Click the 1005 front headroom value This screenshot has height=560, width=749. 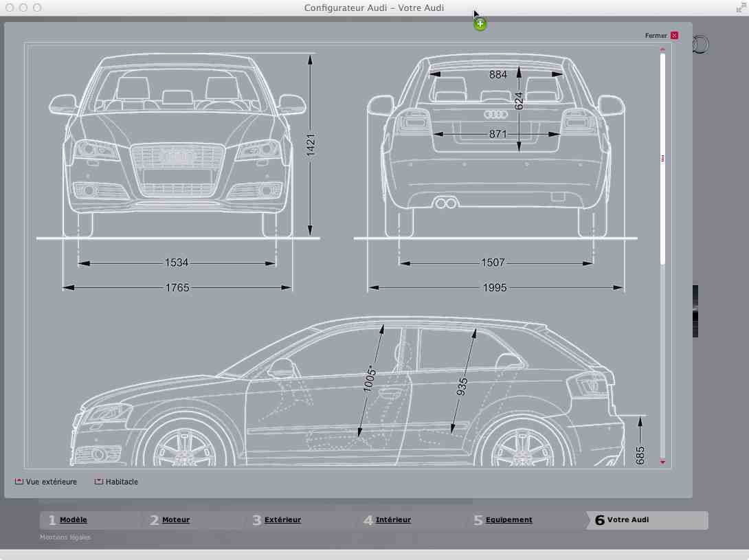pos(369,379)
